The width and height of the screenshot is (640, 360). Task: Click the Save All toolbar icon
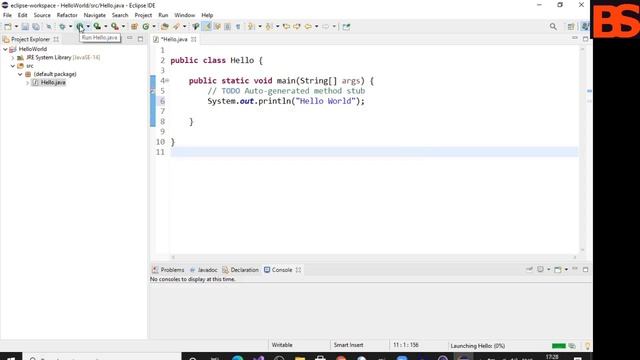(x=36, y=27)
